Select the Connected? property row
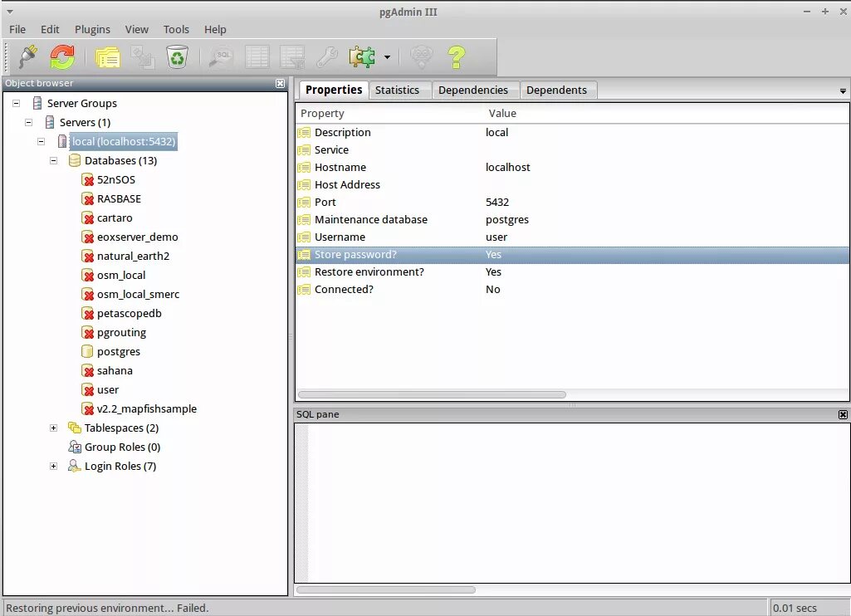The height and width of the screenshot is (616, 851). [572, 289]
